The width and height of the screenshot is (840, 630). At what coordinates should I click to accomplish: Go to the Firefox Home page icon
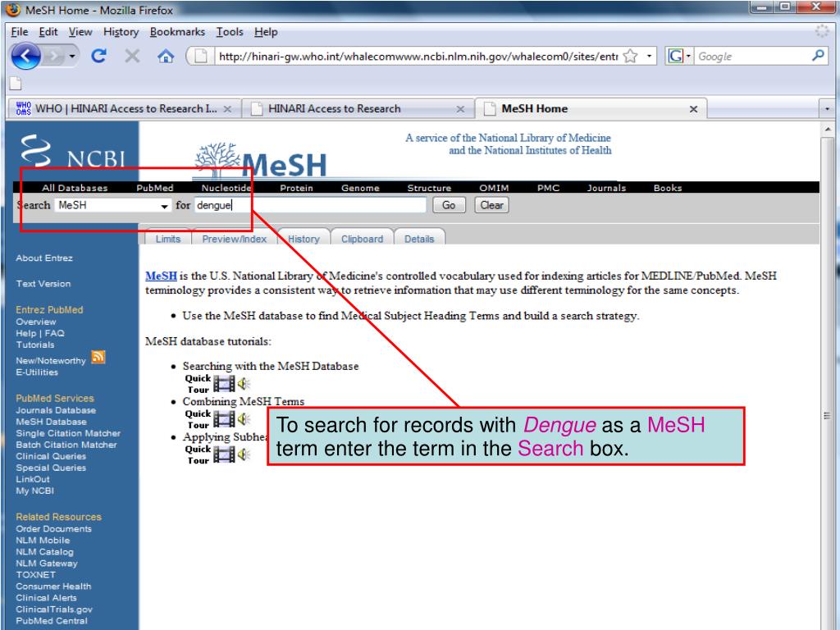tap(166, 56)
